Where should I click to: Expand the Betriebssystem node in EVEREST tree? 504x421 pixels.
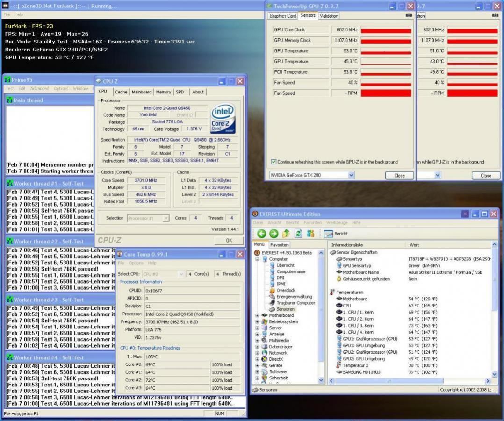257,321
